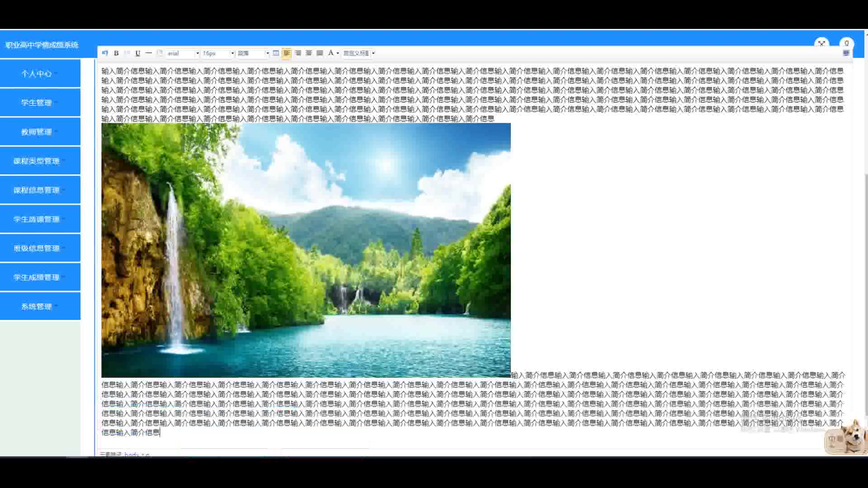Open the 教师管理 sidebar menu
Image resolution: width=868 pixels, height=488 pixels.
click(x=40, y=131)
